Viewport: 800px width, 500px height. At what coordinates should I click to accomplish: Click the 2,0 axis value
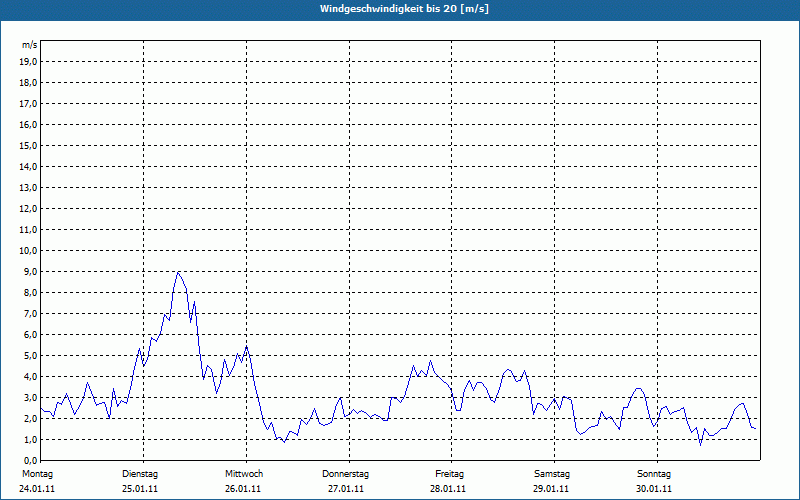pos(30,419)
